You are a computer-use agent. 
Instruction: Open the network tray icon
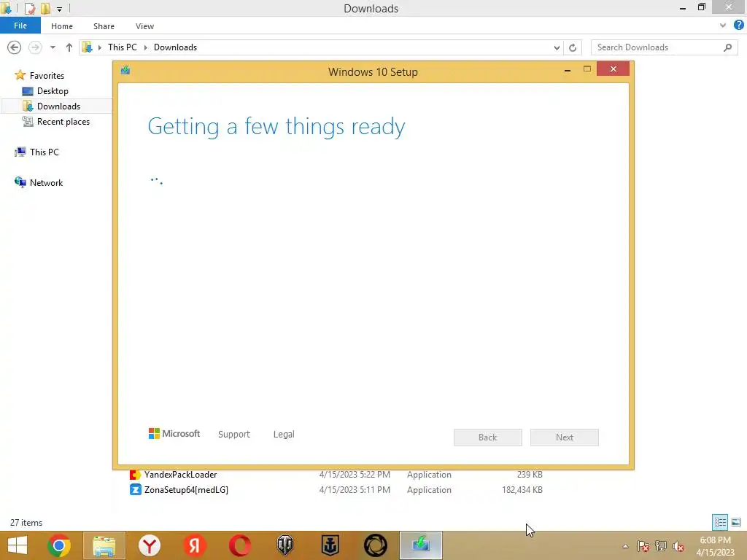(x=661, y=546)
